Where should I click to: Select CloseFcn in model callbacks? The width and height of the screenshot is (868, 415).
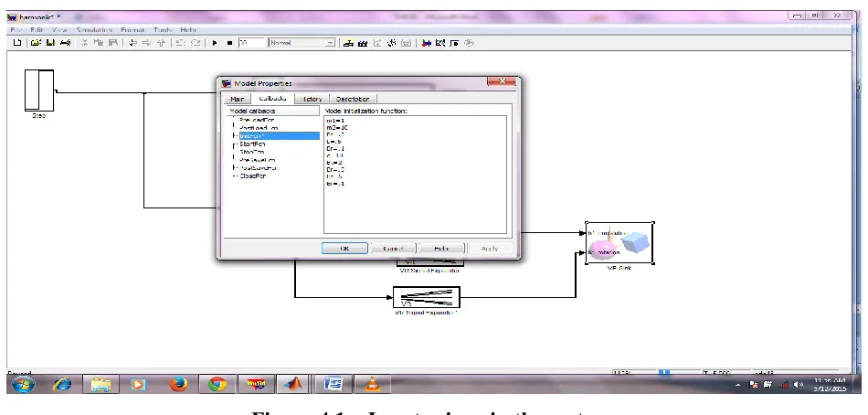click(x=253, y=176)
